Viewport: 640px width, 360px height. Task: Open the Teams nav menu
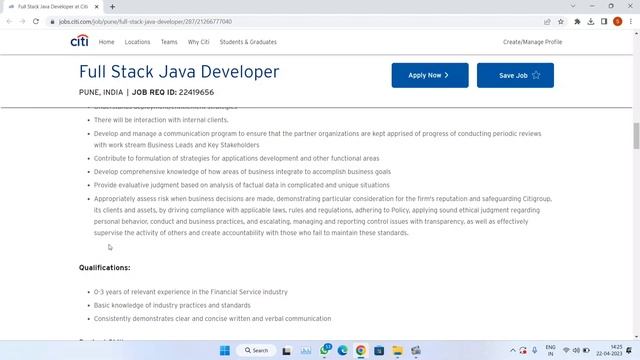[x=169, y=42]
